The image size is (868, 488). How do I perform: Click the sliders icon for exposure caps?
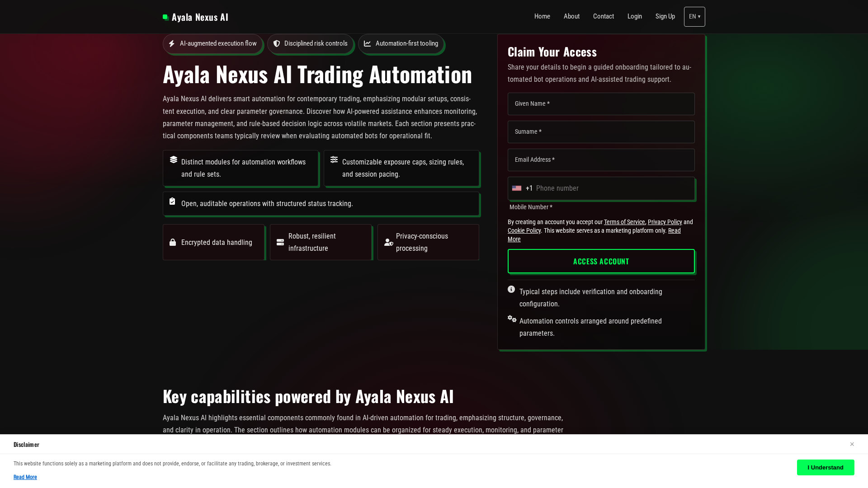click(x=334, y=160)
